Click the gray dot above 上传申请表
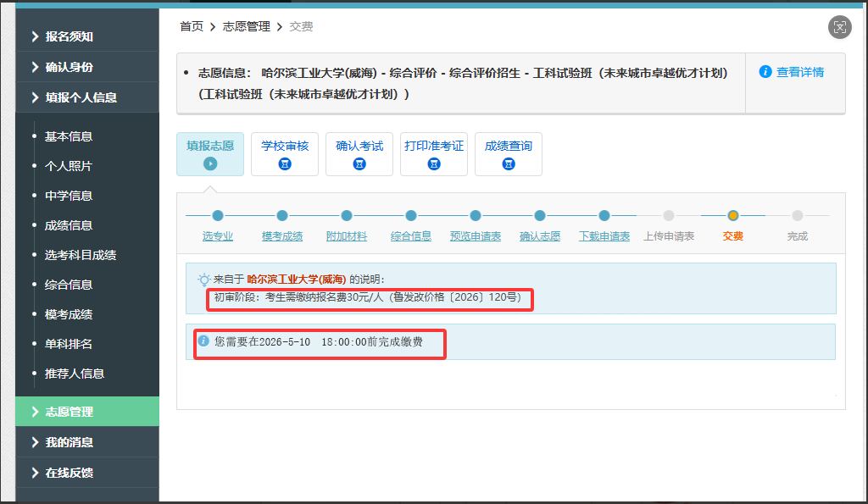 [669, 215]
